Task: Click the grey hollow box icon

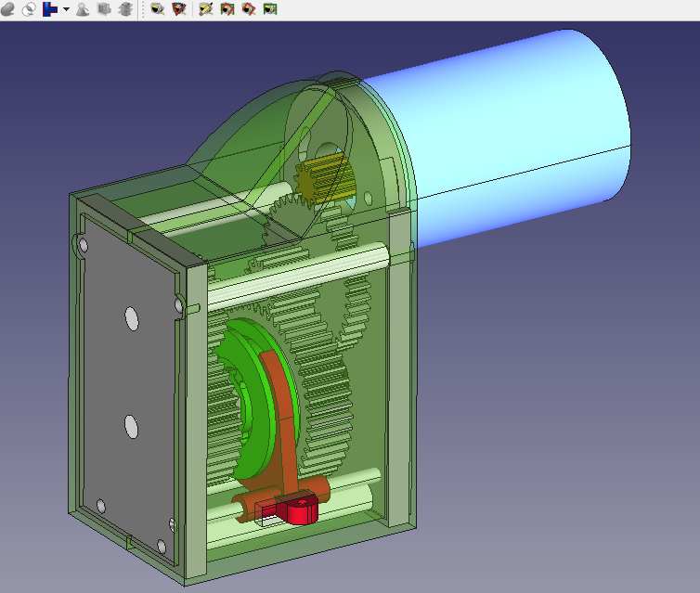Action: [104, 9]
